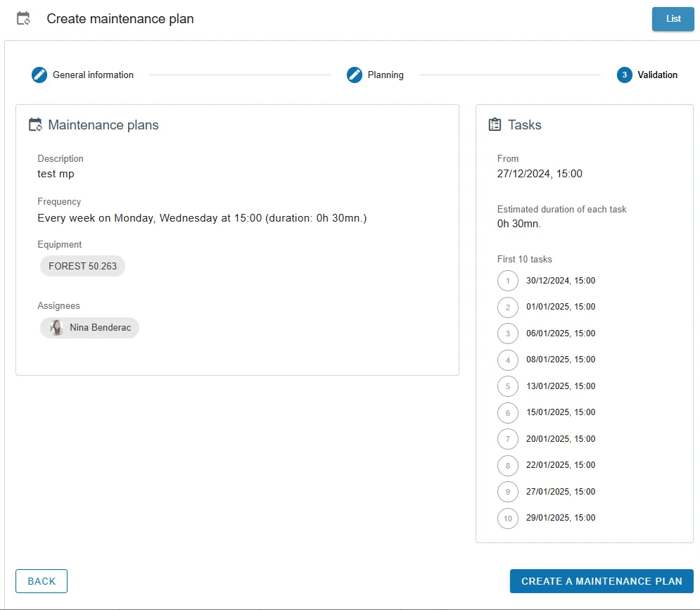Click the BACK button
The height and width of the screenshot is (610, 700).
tap(42, 581)
